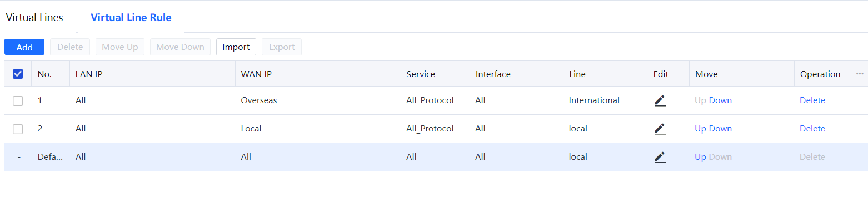Move rule 1 Down
868x223 pixels.
click(x=720, y=100)
